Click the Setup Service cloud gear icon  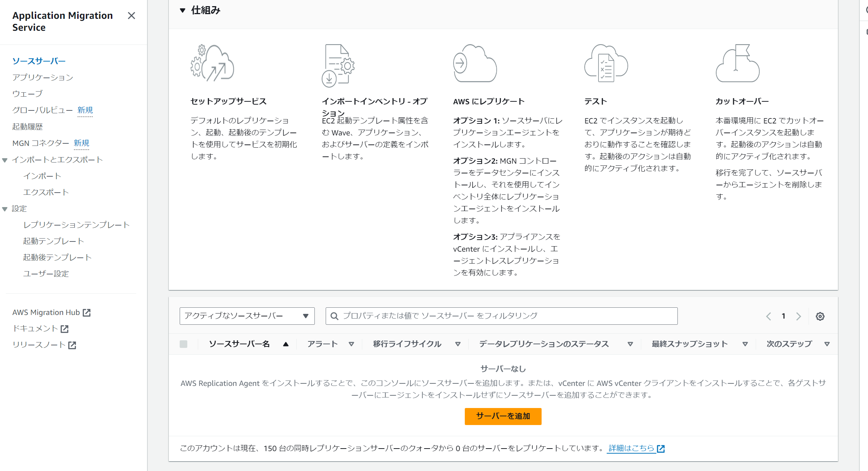click(x=212, y=63)
